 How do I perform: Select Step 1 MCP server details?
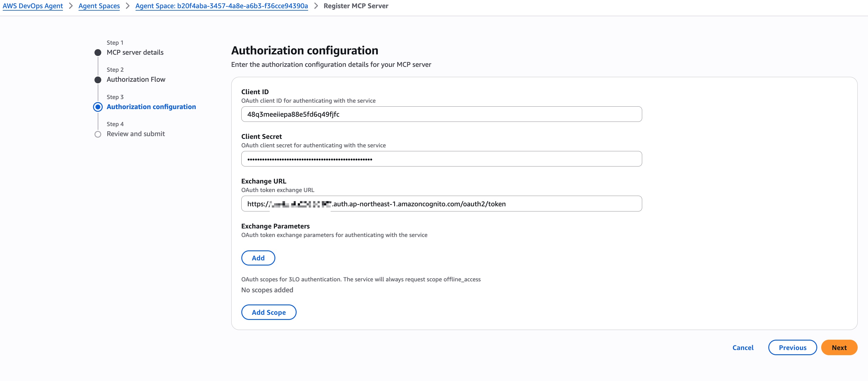tap(98, 53)
